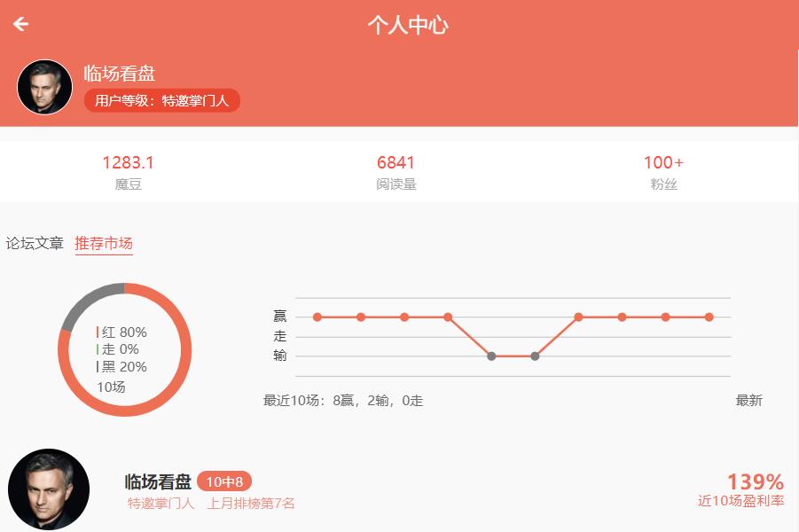Open the bottom card's round avatar

coord(49,489)
